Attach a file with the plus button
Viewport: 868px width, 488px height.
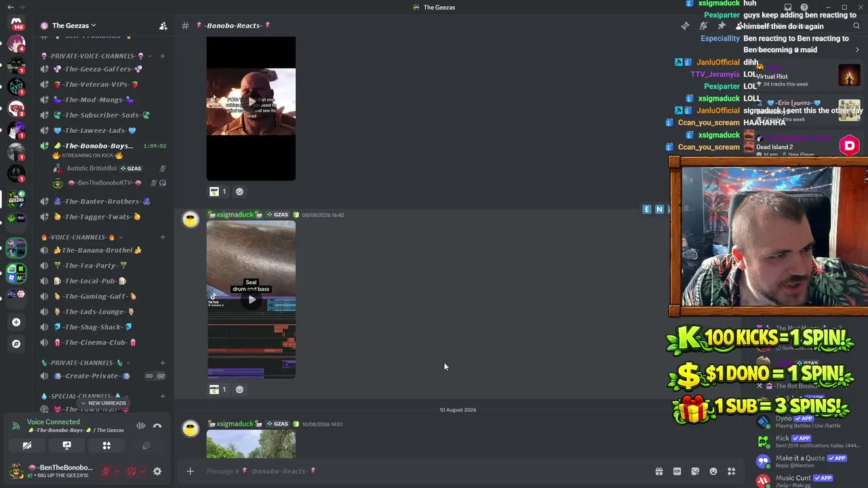click(191, 471)
